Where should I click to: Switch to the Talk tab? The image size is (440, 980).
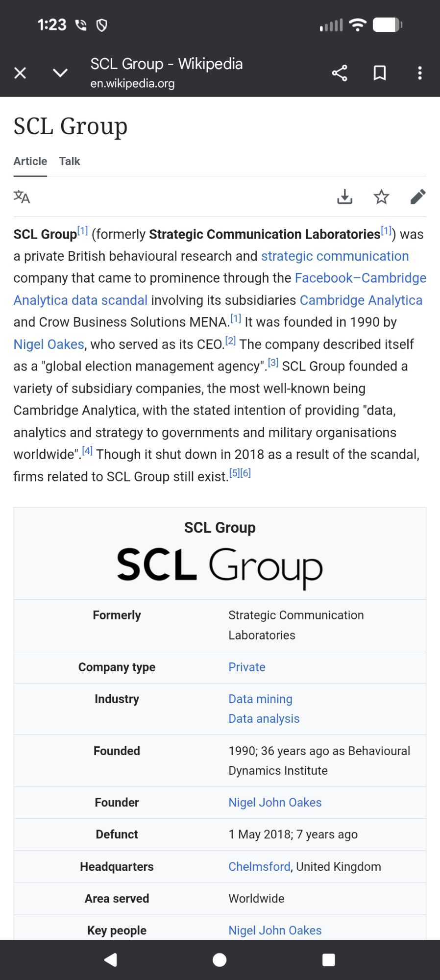[x=70, y=161]
